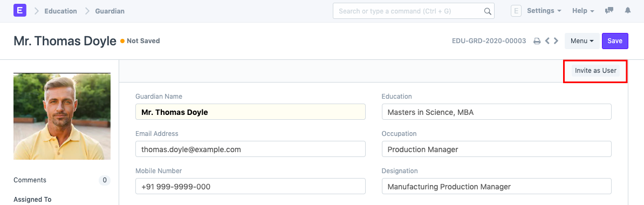
Task: Click the Save button
Action: coord(615,41)
